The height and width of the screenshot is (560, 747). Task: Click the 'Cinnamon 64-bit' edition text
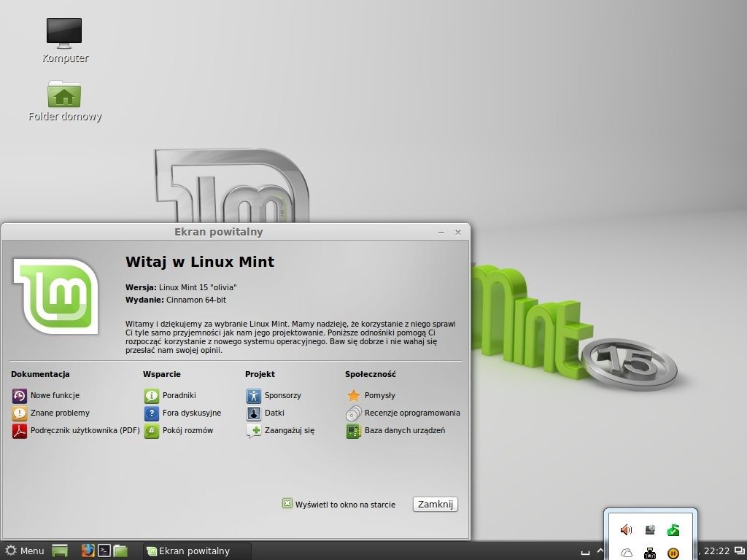click(x=196, y=300)
